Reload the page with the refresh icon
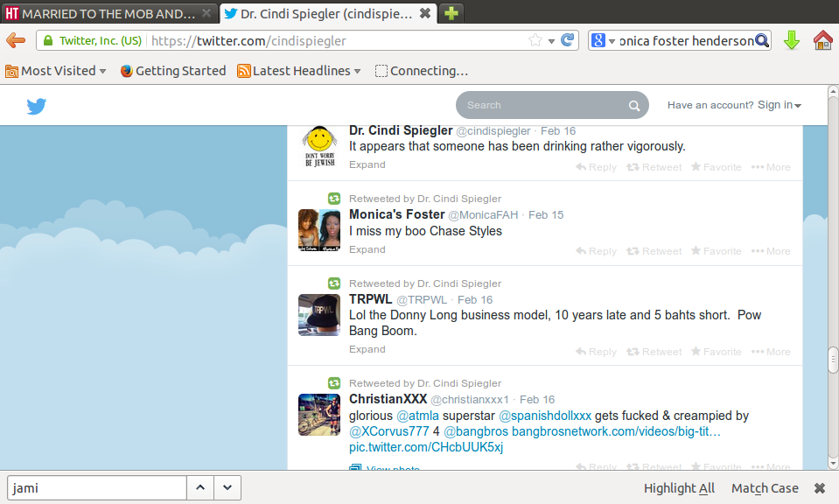 tap(567, 40)
